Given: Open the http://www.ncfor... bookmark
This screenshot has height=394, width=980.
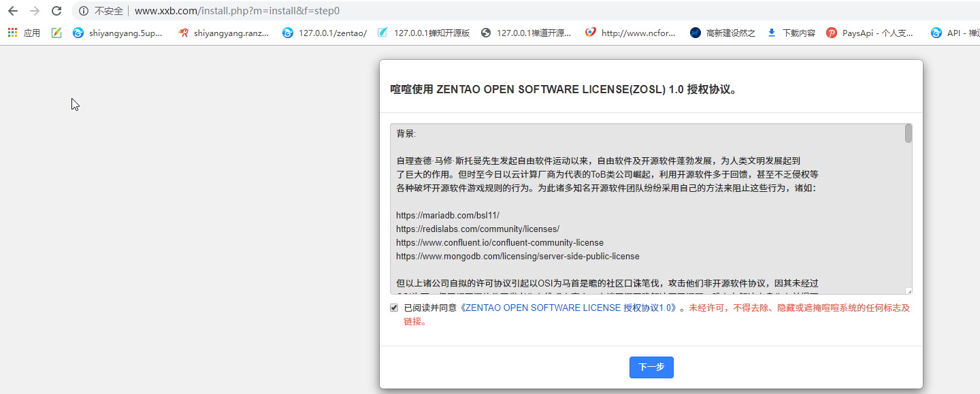Looking at the screenshot, I should tap(630, 33).
